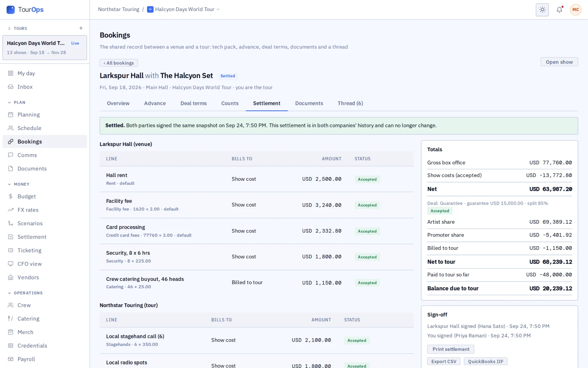Open the Thread (6) tab

(350, 103)
